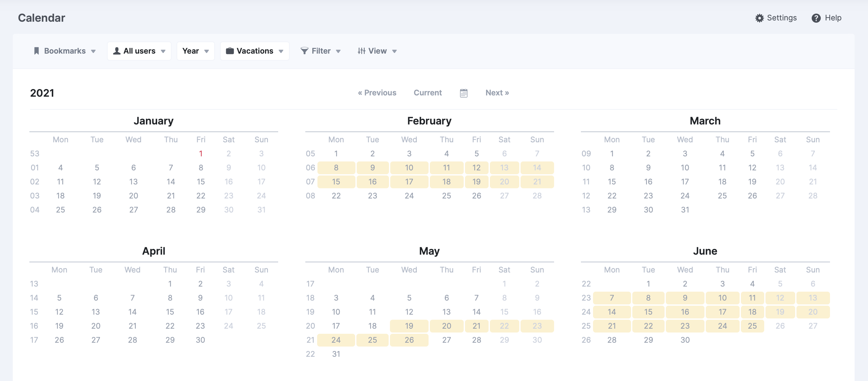Select May 31 date
Image resolution: width=868 pixels, height=381 pixels.
pos(336,354)
